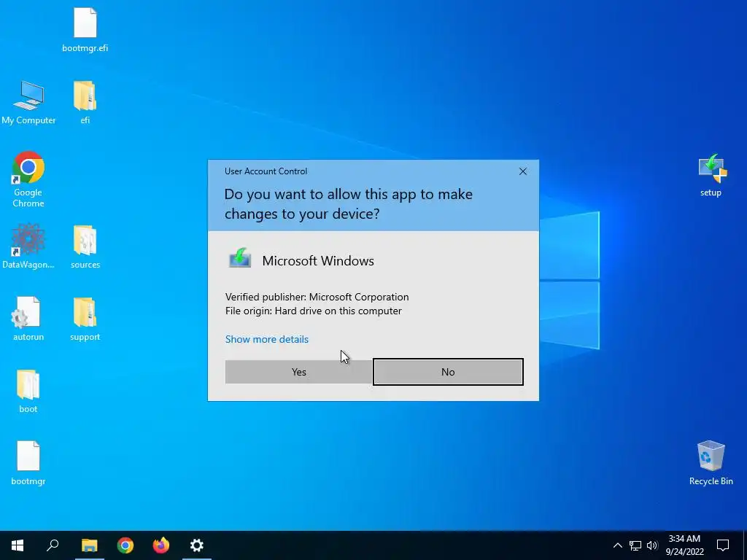Open Firefox from the taskbar
The width and height of the screenshot is (747, 560).
[x=161, y=545]
